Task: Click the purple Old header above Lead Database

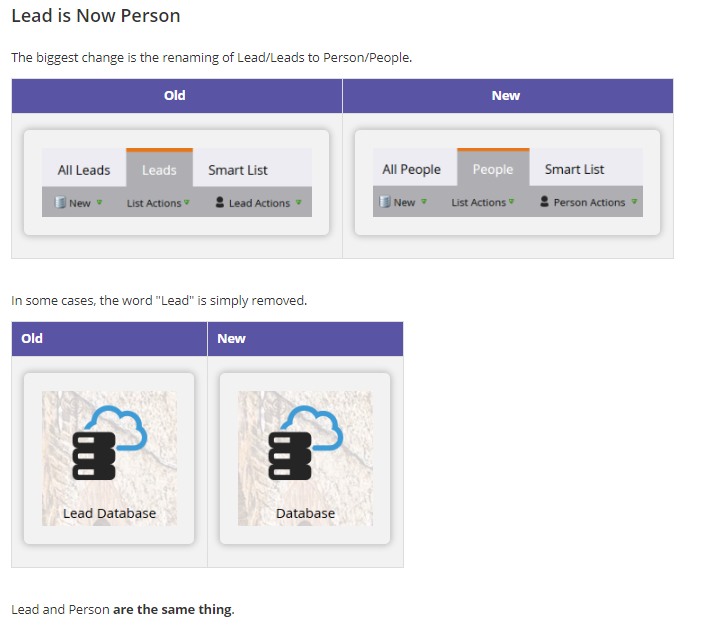Action: tap(32, 338)
